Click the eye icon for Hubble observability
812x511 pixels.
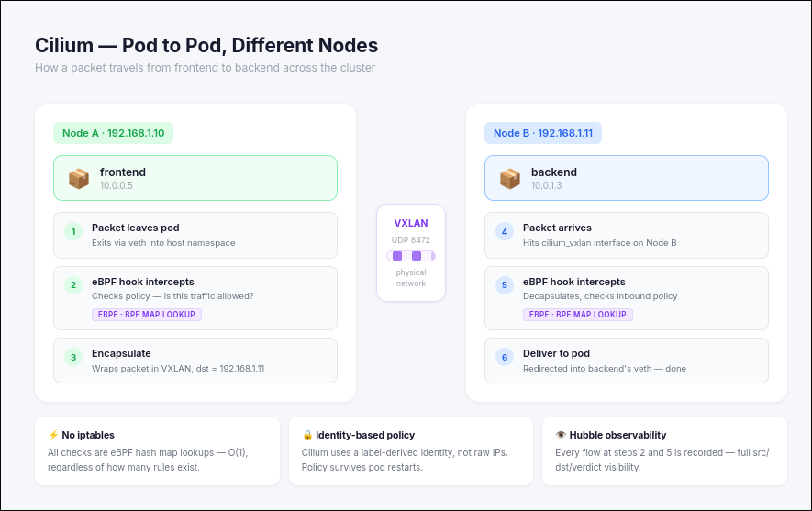pos(562,435)
